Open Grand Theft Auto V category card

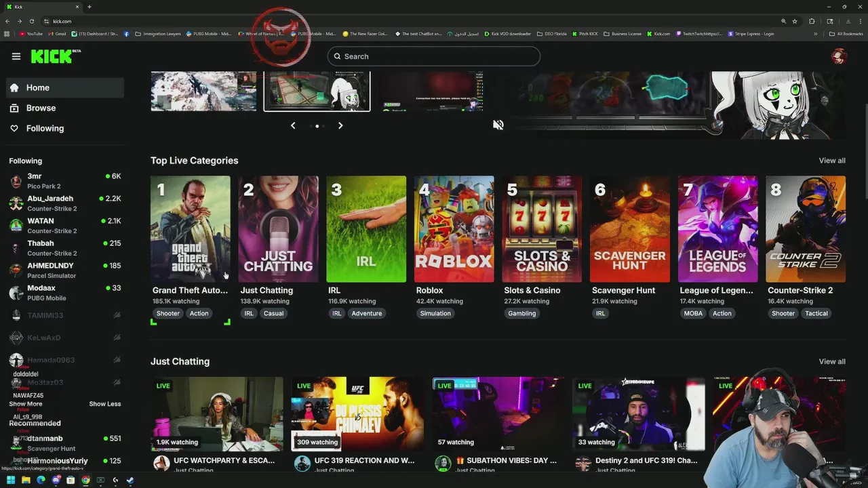[191, 229]
